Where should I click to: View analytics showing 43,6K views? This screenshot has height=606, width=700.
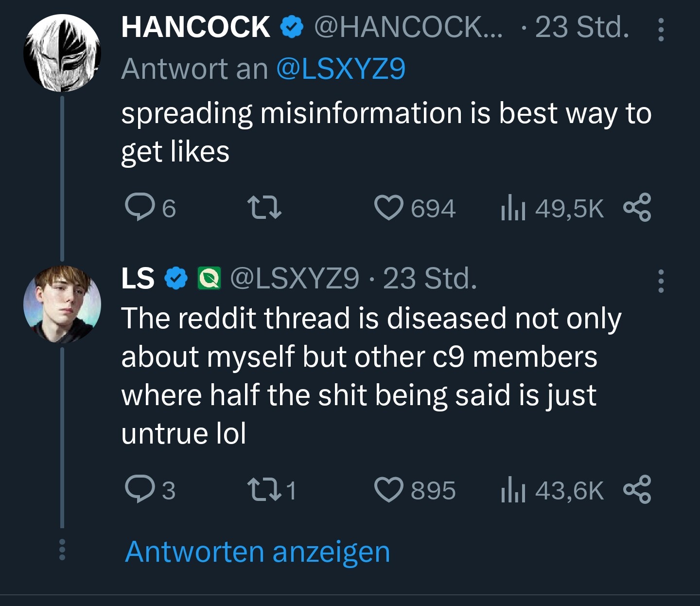(553, 490)
